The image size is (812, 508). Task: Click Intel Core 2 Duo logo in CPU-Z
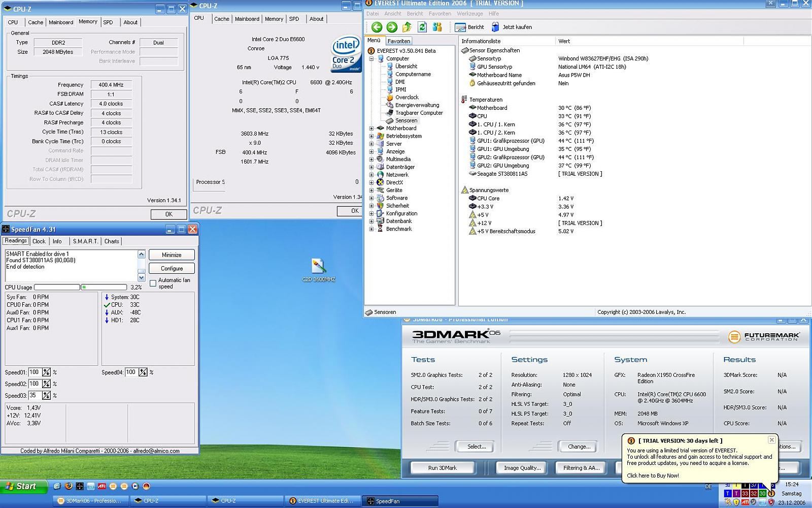click(346, 53)
